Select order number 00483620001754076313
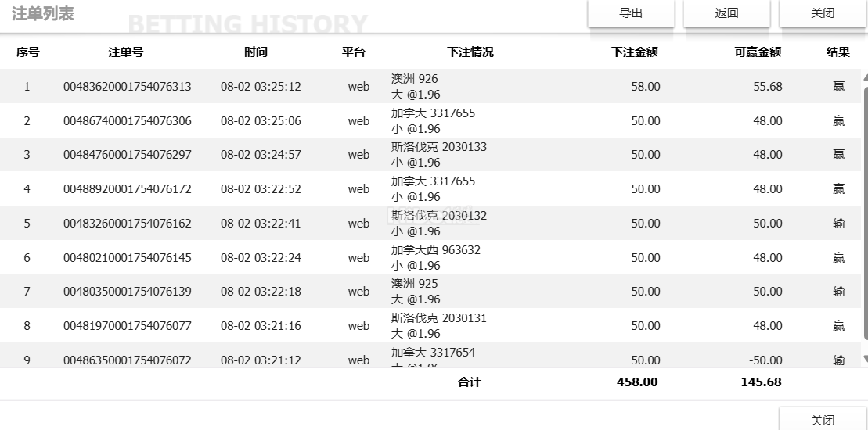The image size is (868, 430). 128,87
